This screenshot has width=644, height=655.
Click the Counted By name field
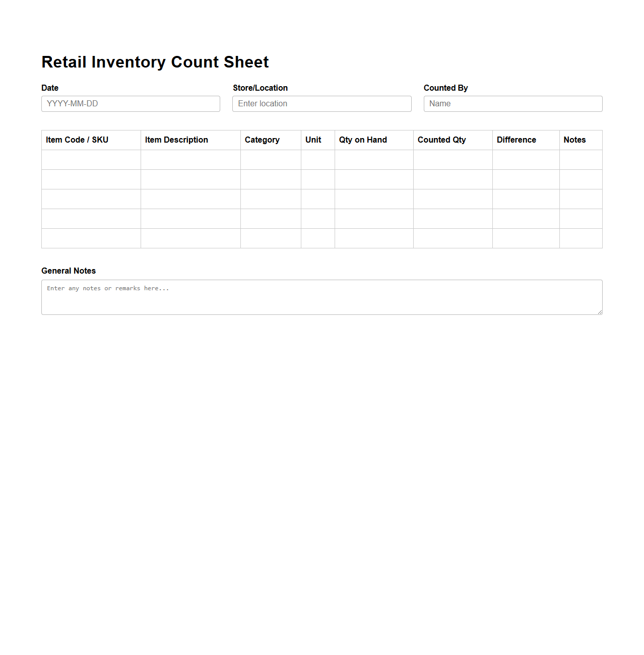tap(512, 104)
